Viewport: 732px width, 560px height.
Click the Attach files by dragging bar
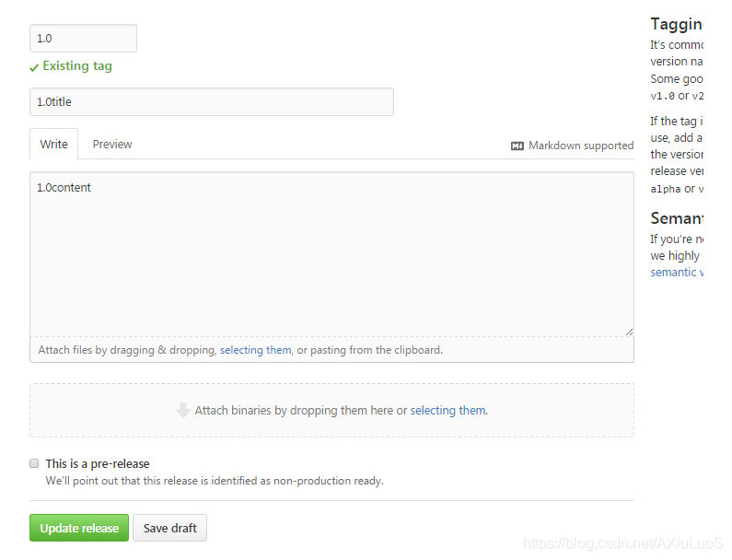(x=331, y=350)
